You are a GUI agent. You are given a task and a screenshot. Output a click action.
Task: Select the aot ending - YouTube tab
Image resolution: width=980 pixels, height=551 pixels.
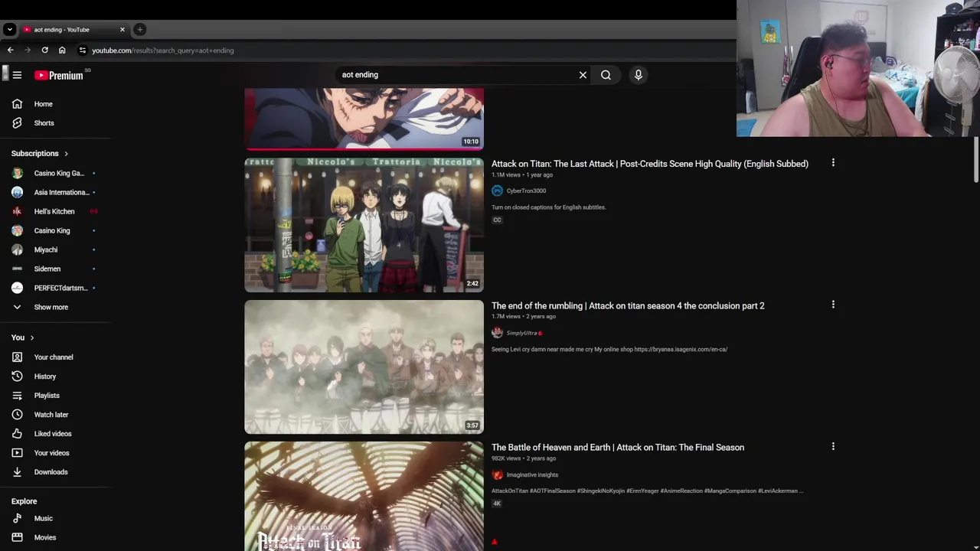[73, 30]
